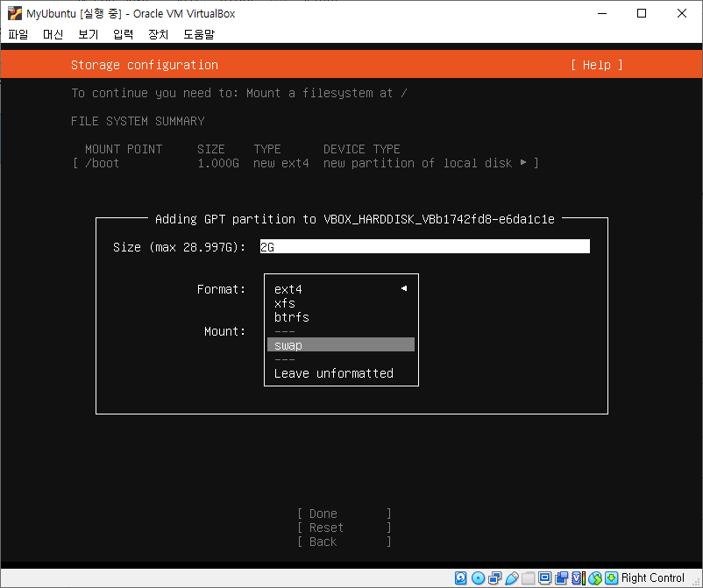Click the 'Storage configuration' header title
This screenshot has width=703, height=588.
(145, 65)
